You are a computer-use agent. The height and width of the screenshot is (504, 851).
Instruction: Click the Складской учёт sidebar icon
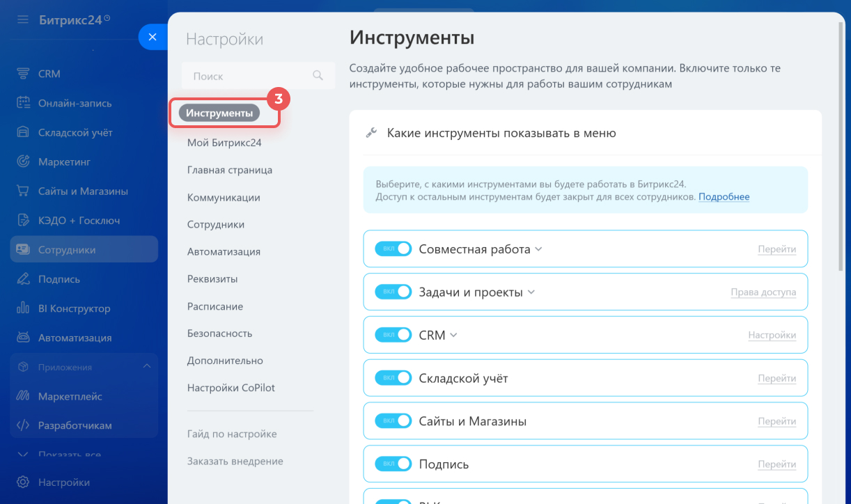23,132
